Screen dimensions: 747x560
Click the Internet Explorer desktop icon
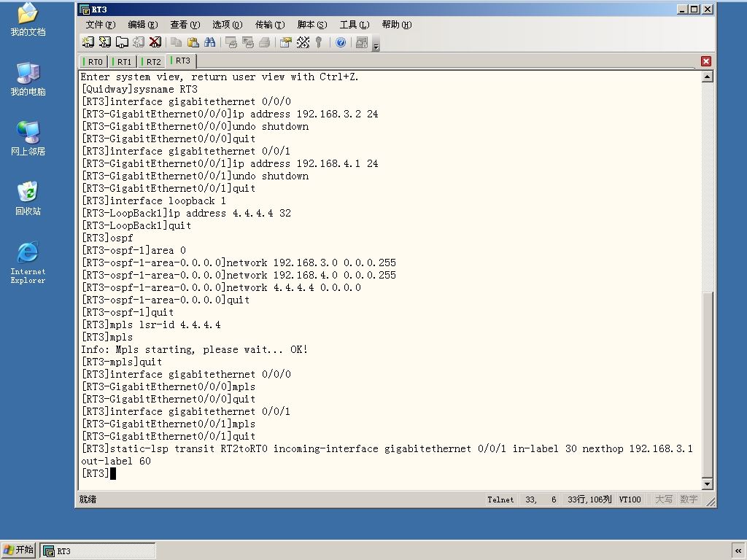pyautogui.click(x=28, y=262)
